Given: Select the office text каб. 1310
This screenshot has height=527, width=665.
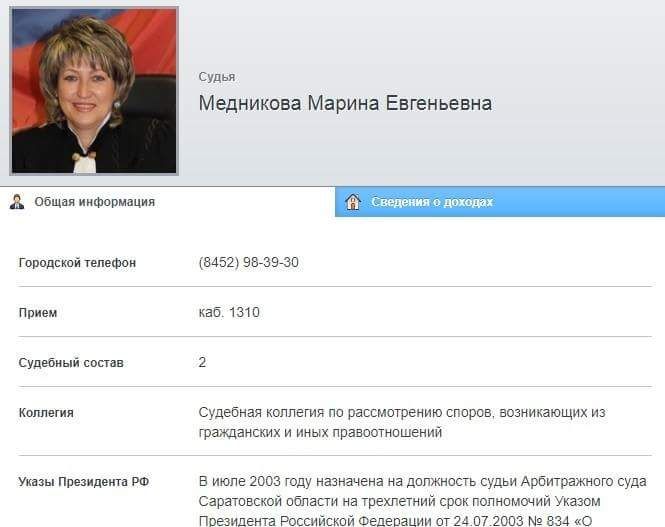Looking at the screenshot, I should click(x=229, y=312).
